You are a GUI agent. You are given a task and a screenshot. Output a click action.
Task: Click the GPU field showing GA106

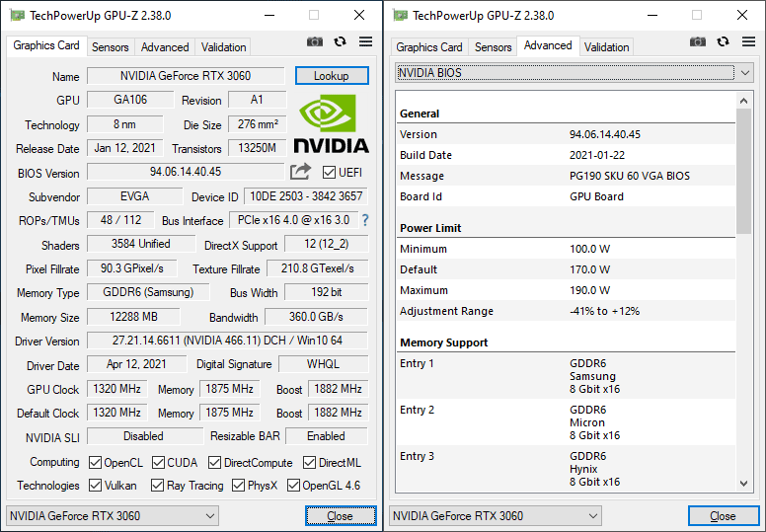[130, 100]
